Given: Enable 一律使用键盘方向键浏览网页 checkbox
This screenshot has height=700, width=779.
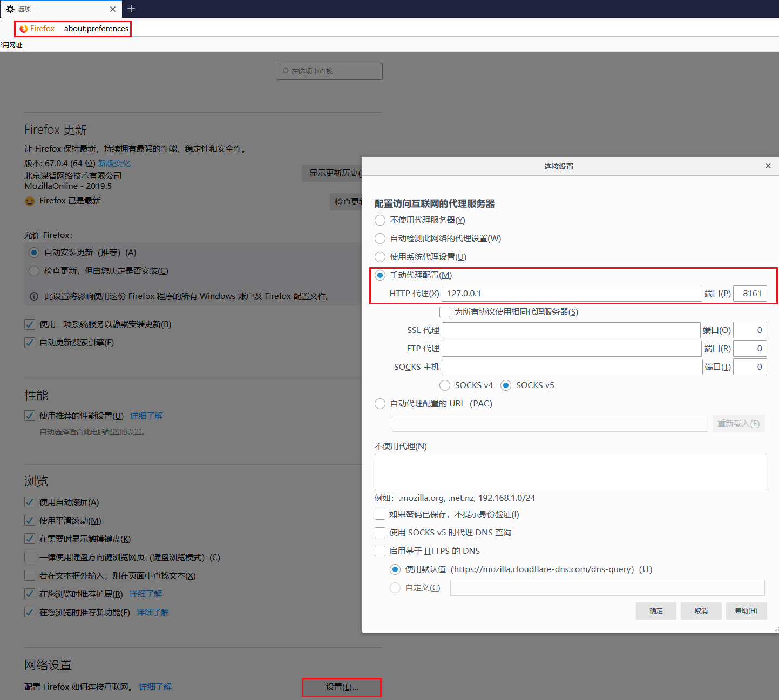Looking at the screenshot, I should [x=30, y=557].
